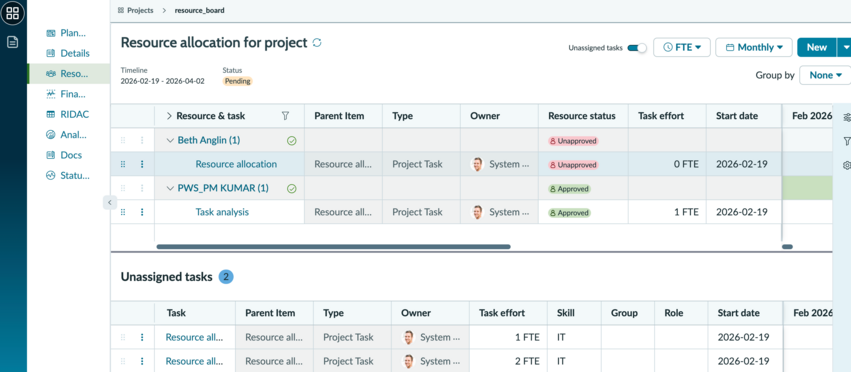
Task: Open the PWS_PM KUMAR (1) resource link
Action: [223, 188]
